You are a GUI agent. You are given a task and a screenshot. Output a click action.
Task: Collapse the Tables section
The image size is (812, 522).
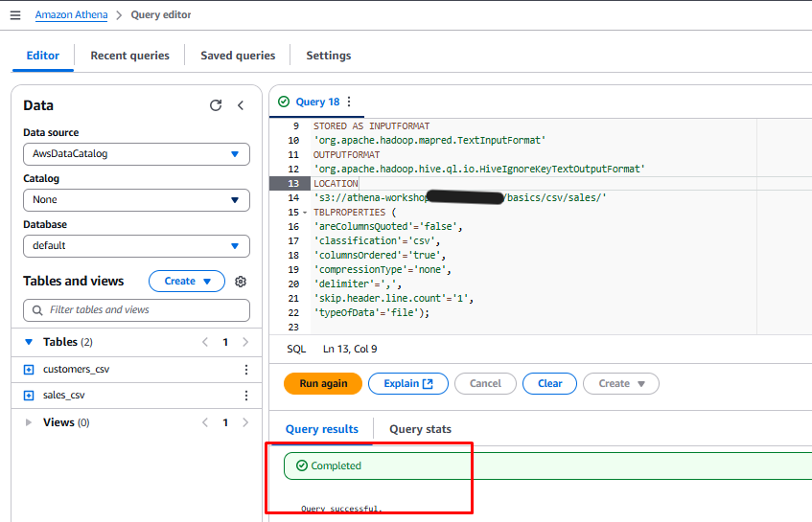[x=29, y=342]
